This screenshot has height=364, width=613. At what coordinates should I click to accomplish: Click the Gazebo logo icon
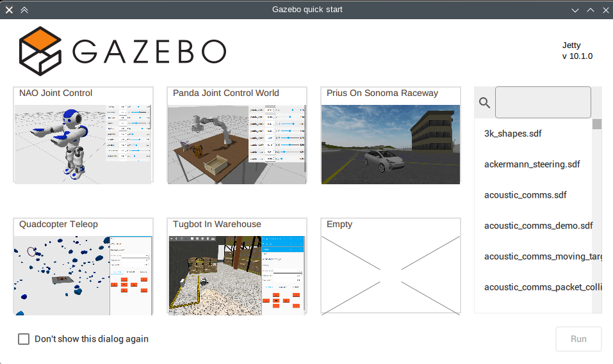pyautogui.click(x=40, y=51)
